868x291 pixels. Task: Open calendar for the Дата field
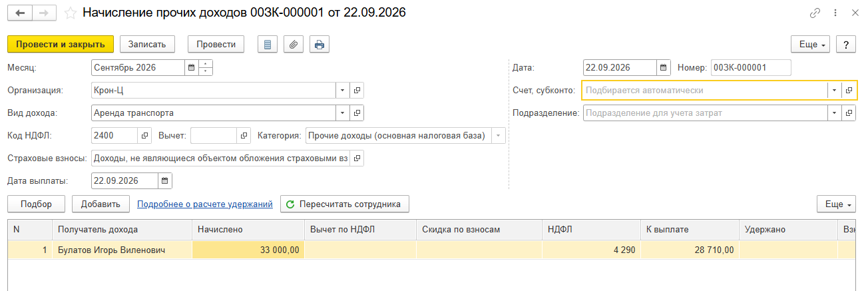pos(664,67)
